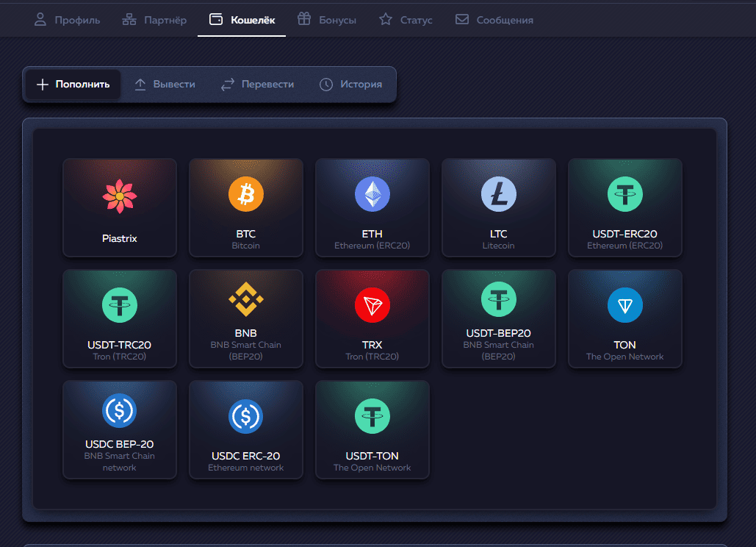Pick the red TRX Tron icon
This screenshot has width=756, height=547.
point(372,305)
